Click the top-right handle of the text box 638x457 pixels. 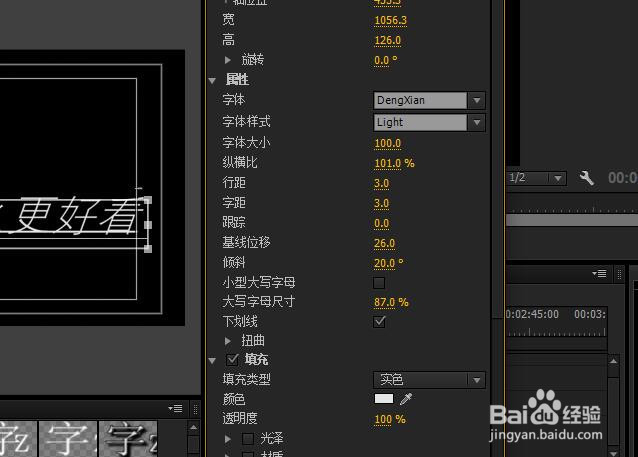pos(148,200)
